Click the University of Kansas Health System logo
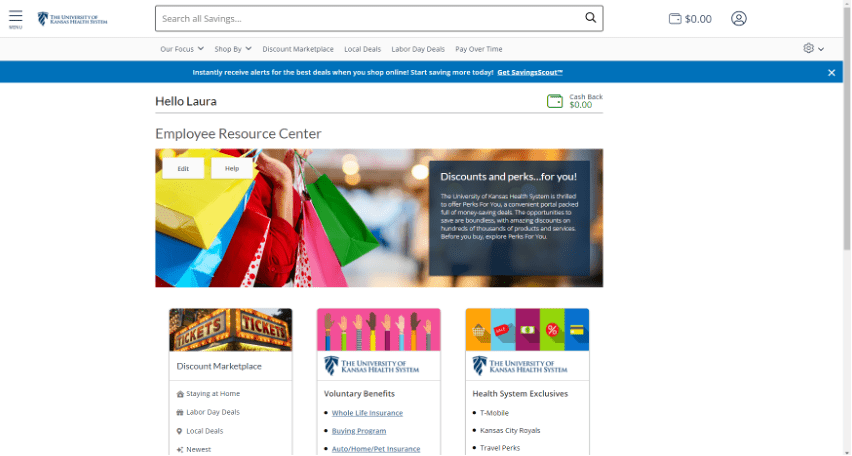The height and width of the screenshot is (456, 852). click(73, 19)
